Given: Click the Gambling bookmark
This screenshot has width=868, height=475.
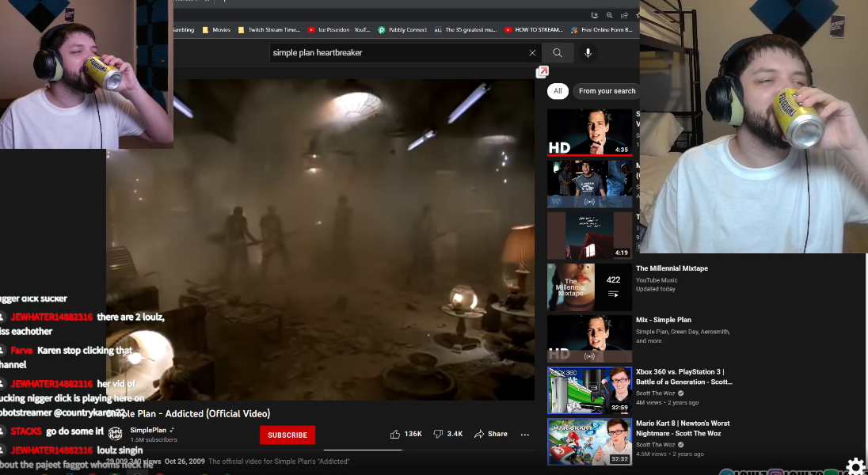Looking at the screenshot, I should point(184,30).
